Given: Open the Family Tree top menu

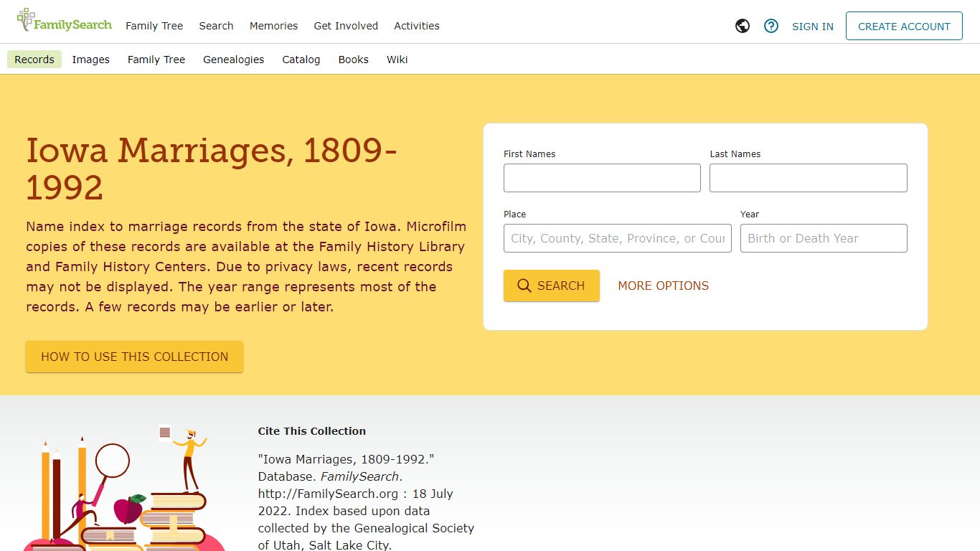Looking at the screenshot, I should click(154, 26).
